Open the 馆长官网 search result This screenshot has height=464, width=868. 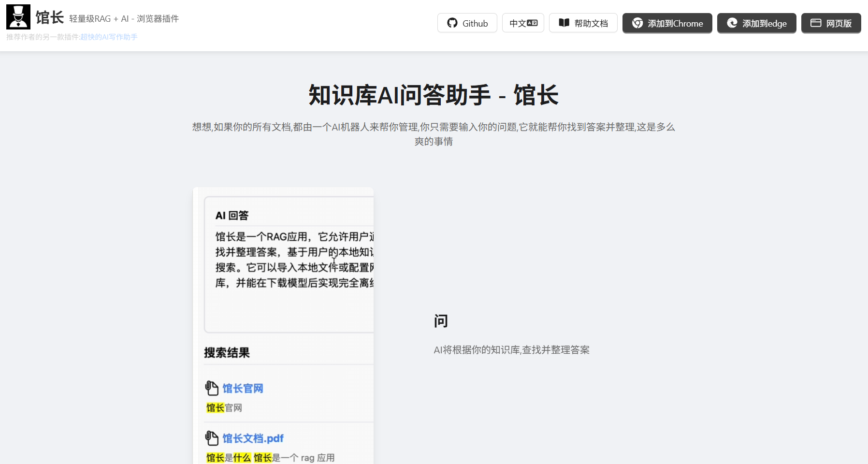tap(243, 388)
